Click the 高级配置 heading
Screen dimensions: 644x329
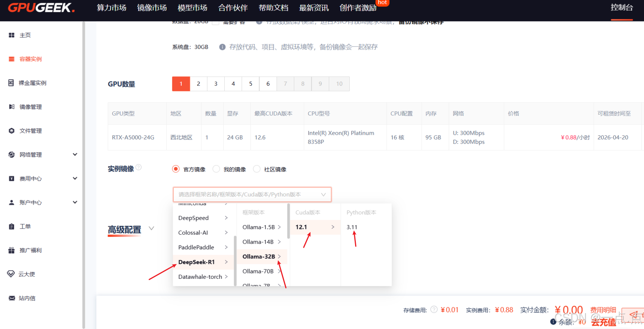click(x=124, y=230)
